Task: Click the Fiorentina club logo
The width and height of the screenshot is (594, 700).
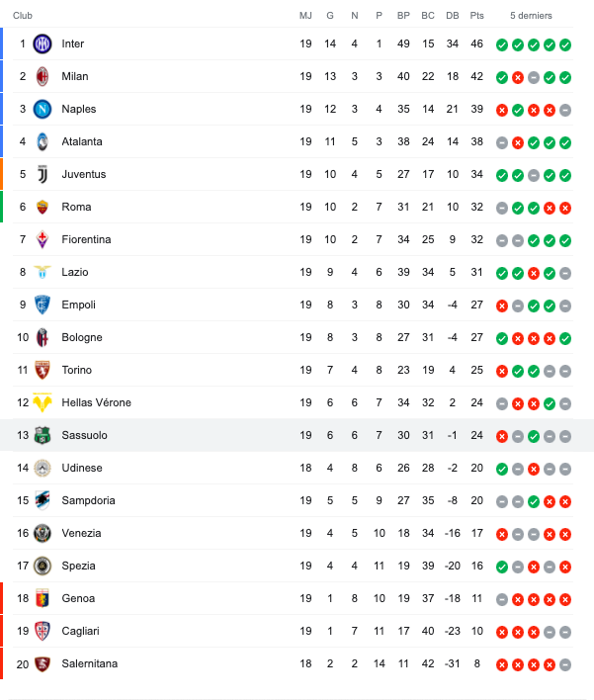Action: tap(42, 239)
